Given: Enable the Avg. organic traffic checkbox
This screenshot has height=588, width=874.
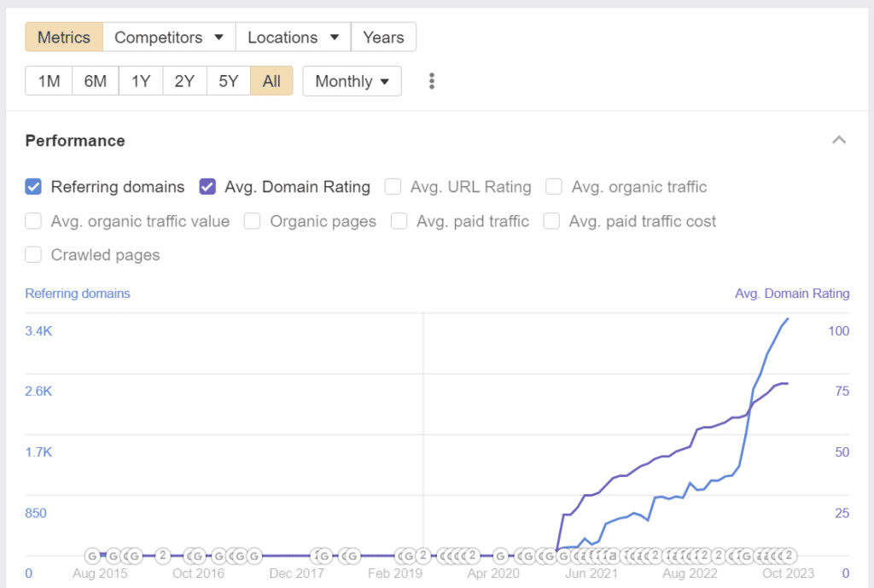Looking at the screenshot, I should pos(553,187).
